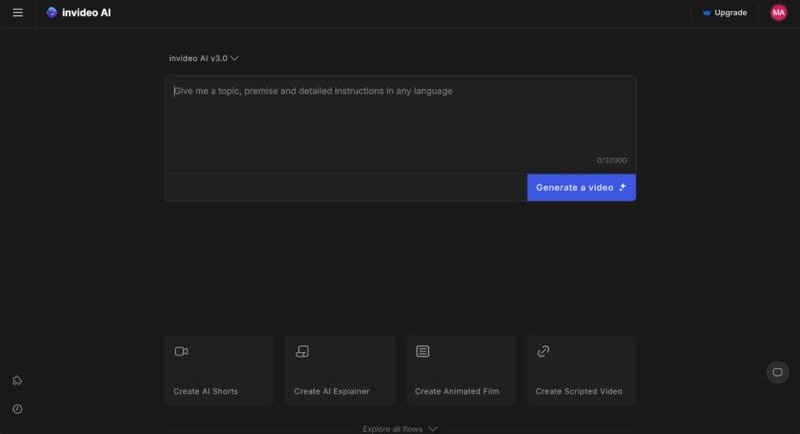The height and width of the screenshot is (434, 800).
Task: Expand the invideo AI v3.0 dropdown
Action: [204, 58]
